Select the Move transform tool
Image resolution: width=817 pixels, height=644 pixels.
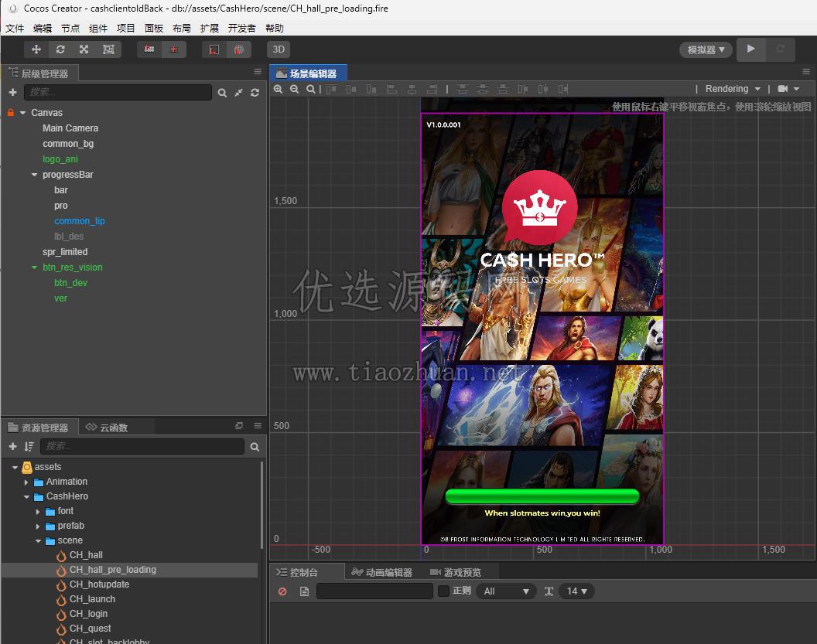[36, 49]
